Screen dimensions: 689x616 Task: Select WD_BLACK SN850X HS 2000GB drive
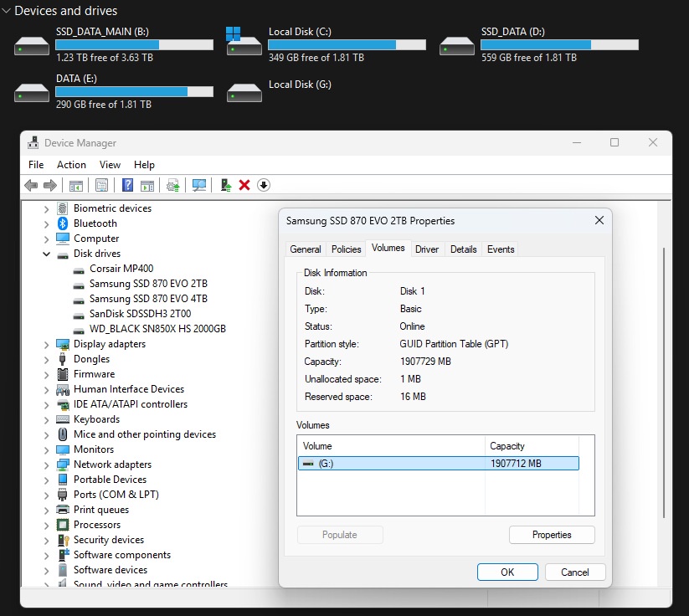click(x=157, y=329)
